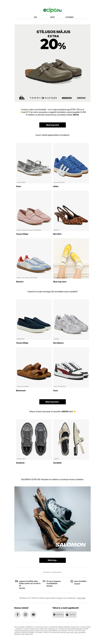Click the Nézd meg » button below the Salomon image
Viewport: 105px width, 644px height.
coord(52,560)
